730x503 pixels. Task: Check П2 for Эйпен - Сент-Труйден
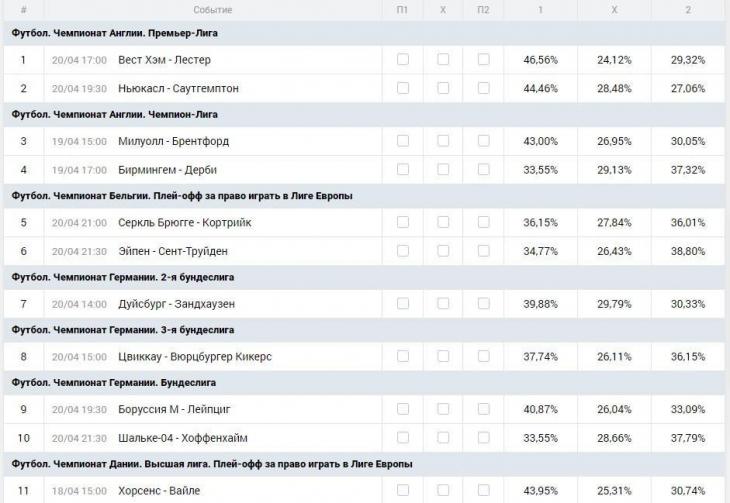coord(483,250)
